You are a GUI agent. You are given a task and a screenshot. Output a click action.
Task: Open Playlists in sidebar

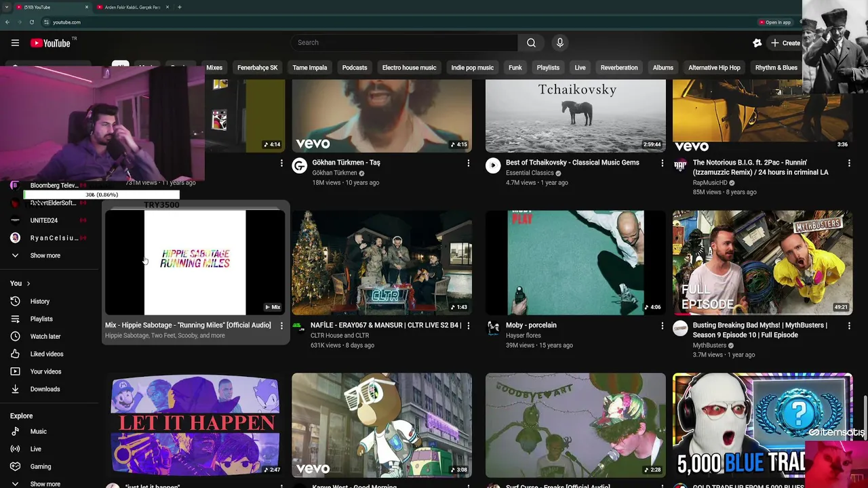tap(41, 319)
